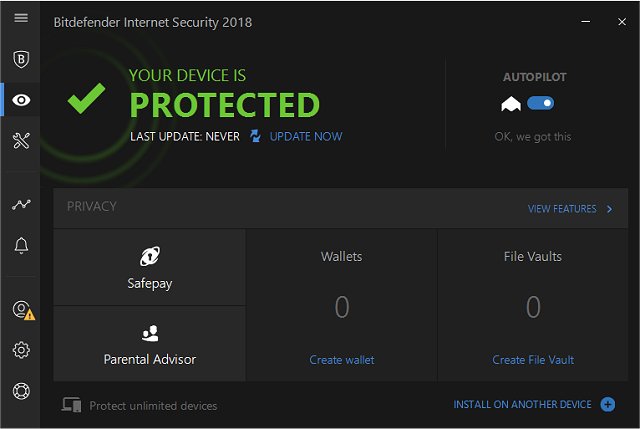
Task: Open the hamburger menu in sidebar
Action: pyautogui.click(x=21, y=18)
